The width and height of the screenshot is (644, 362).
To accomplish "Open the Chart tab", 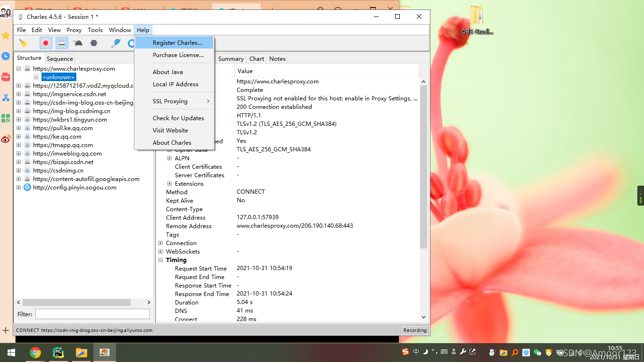I will point(256,58).
